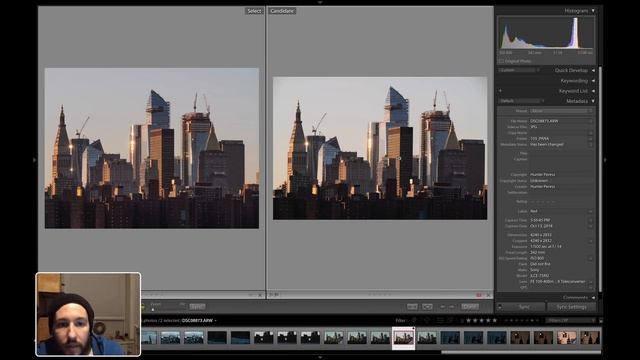The width and height of the screenshot is (640, 360).
Task: Hide right panels using edge arrow
Action: (x=605, y=160)
